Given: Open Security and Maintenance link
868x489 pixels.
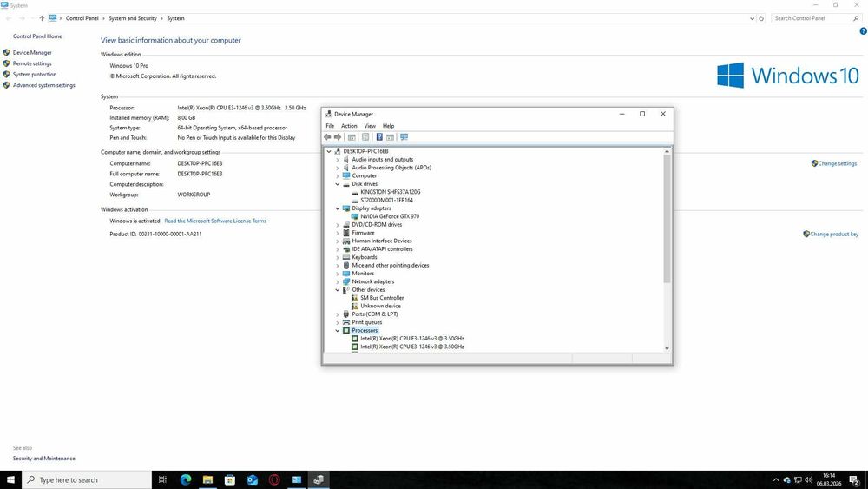Looking at the screenshot, I should [43, 459].
